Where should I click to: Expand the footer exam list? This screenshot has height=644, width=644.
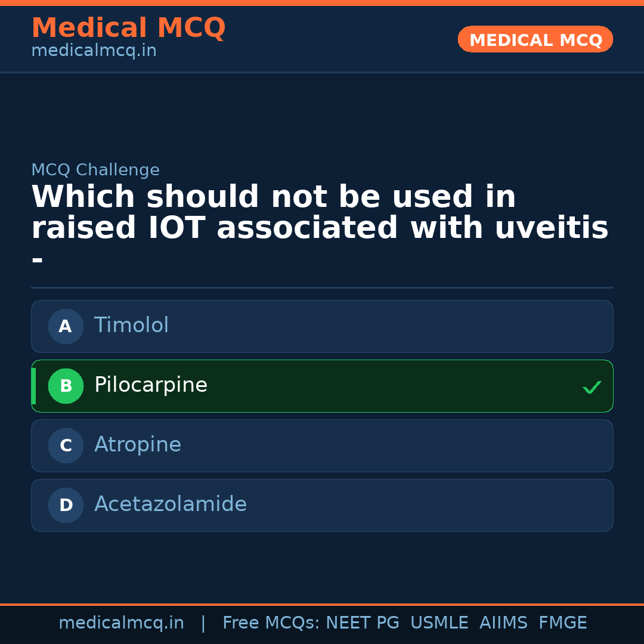[x=404, y=622]
